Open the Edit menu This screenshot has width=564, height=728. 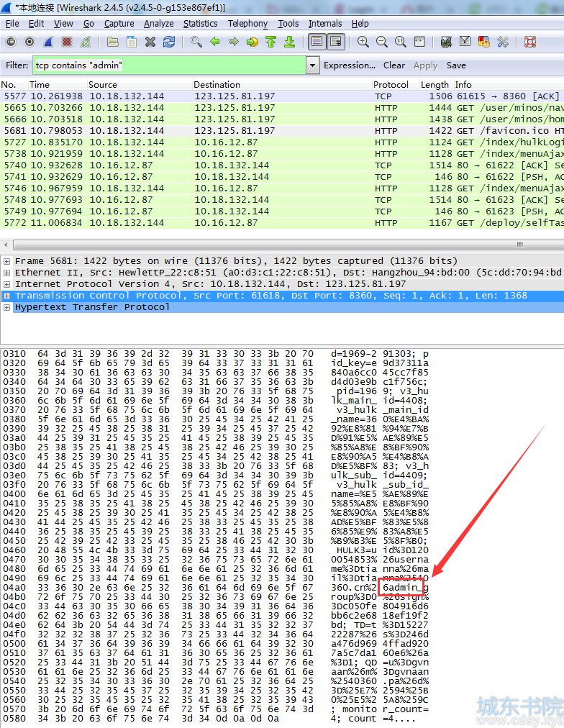36,24
